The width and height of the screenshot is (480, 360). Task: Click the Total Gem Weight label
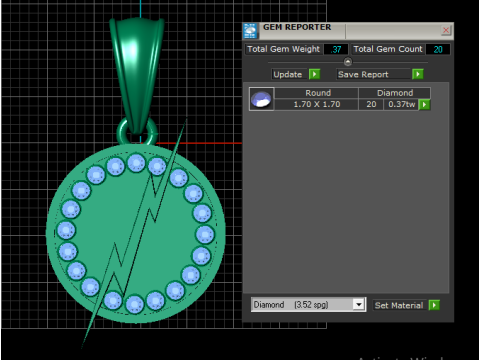pos(283,49)
